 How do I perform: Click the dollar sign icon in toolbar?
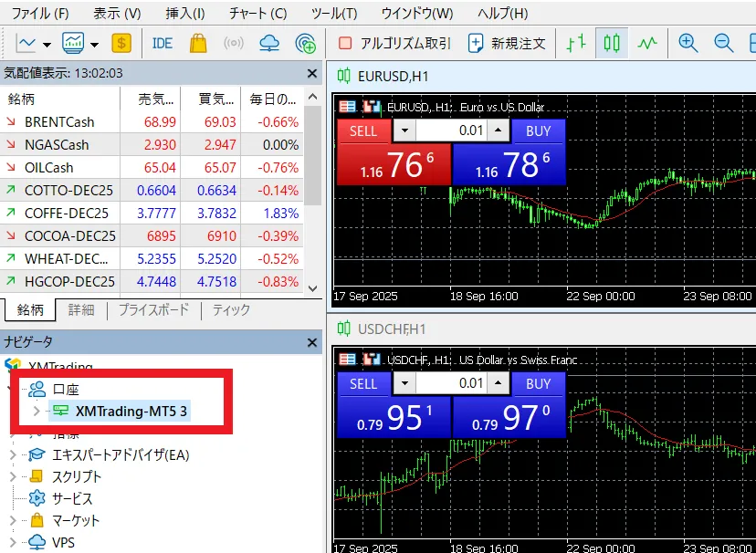pyautogui.click(x=121, y=43)
